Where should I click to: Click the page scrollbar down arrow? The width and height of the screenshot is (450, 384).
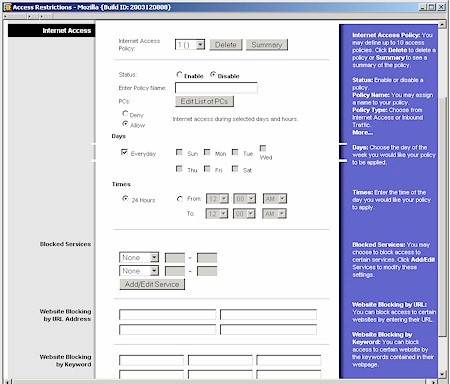pos(442,374)
